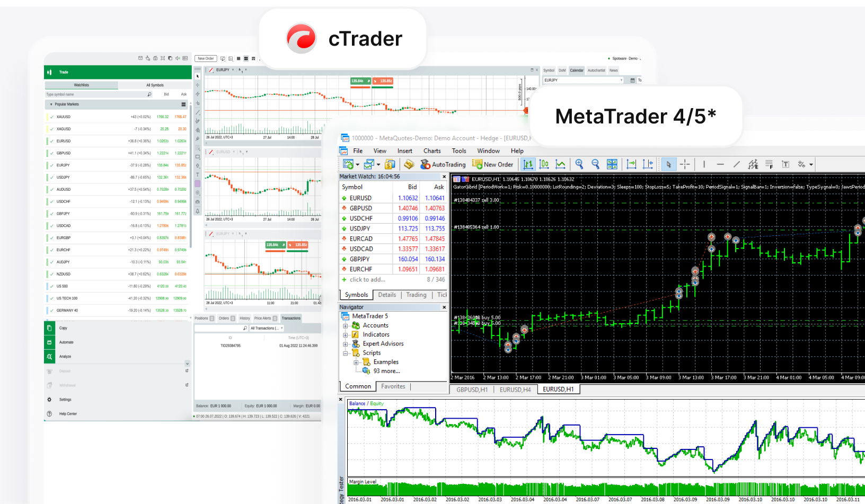Screen dimensions: 865x504
Task: Switch to the EURUSD,H4 chart tab
Action: pyautogui.click(x=515, y=390)
